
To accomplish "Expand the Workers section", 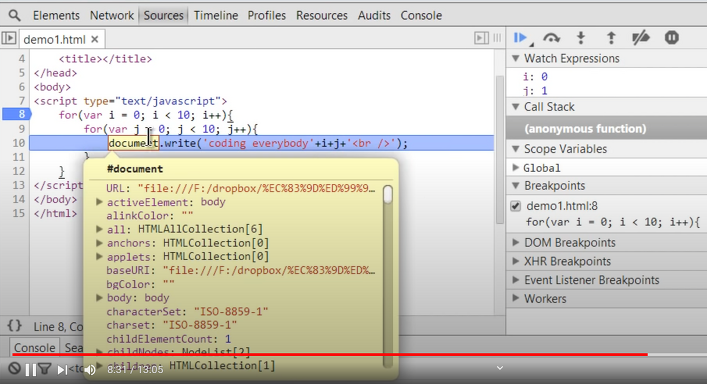I will click(516, 298).
